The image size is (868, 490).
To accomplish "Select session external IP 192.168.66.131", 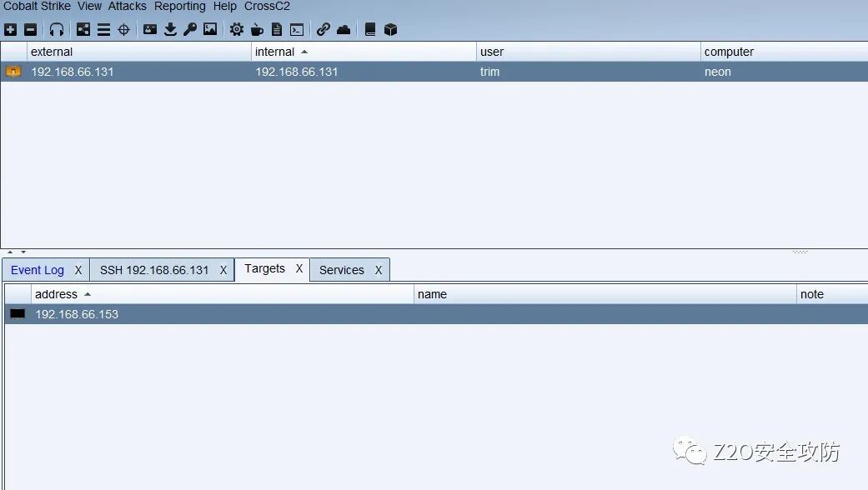I will 72,72.
